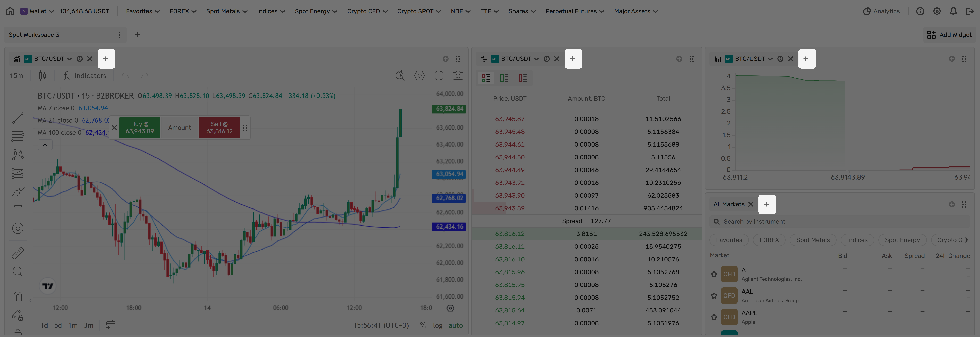Image resolution: width=980 pixels, height=337 pixels.
Task: Click Buy @ 63,943.89 button
Action: (x=140, y=128)
